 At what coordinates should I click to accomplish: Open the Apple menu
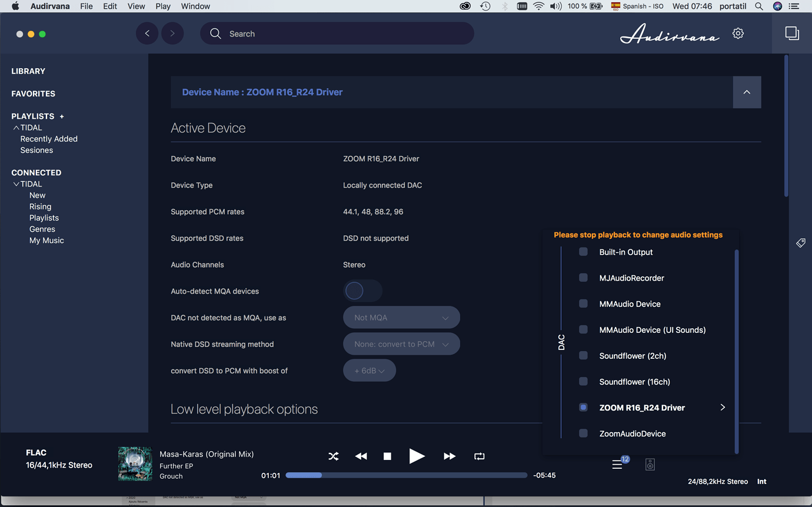tap(15, 6)
